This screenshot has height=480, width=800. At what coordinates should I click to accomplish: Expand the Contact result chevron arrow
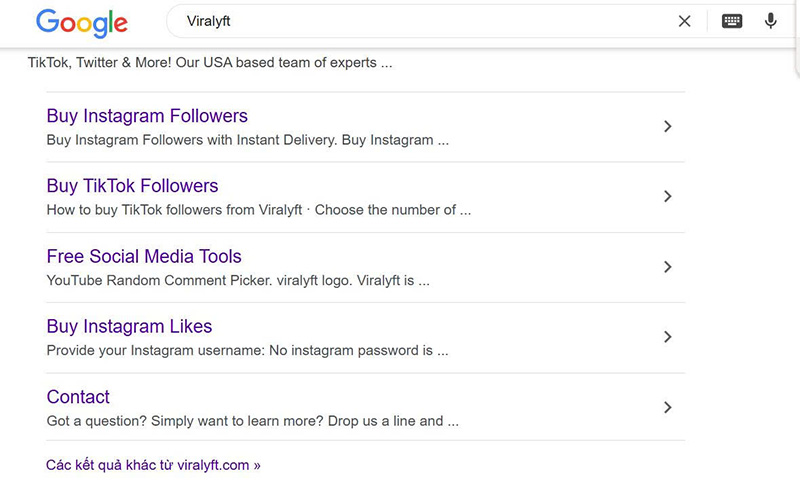click(667, 407)
